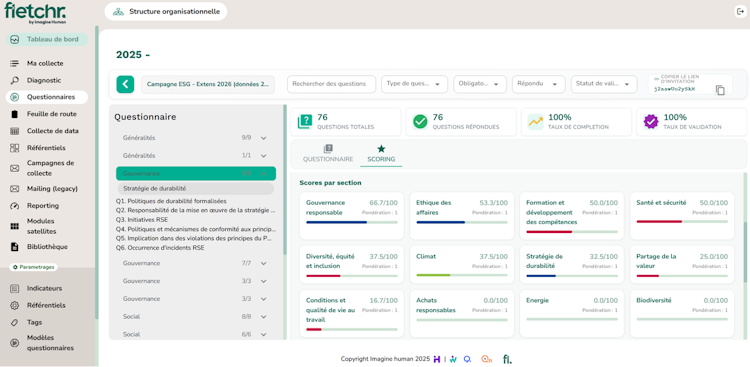Click the Questionnaires sidebar icon
The image size is (750, 367).
point(15,97)
